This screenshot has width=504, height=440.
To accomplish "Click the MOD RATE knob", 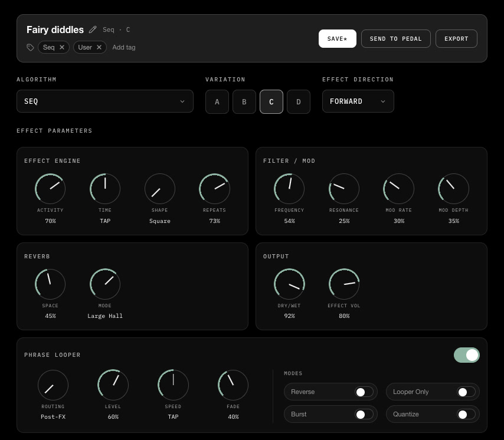I will [398, 189].
